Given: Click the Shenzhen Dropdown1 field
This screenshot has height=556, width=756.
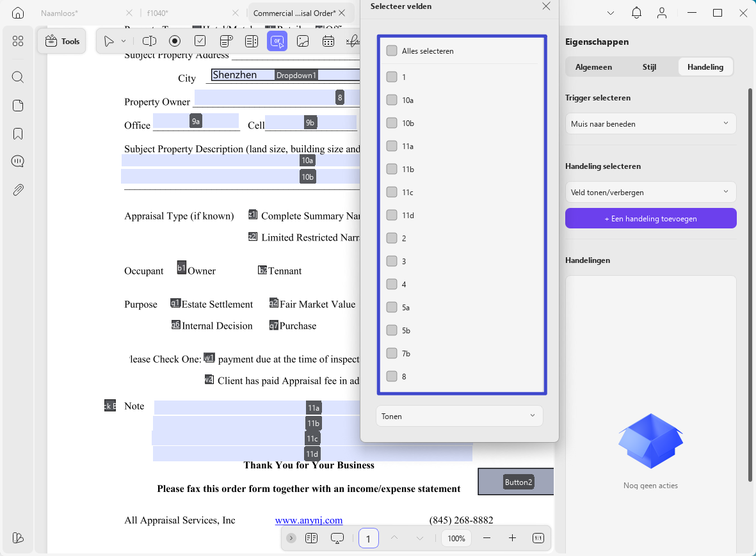Looking at the screenshot, I should tap(286, 75).
